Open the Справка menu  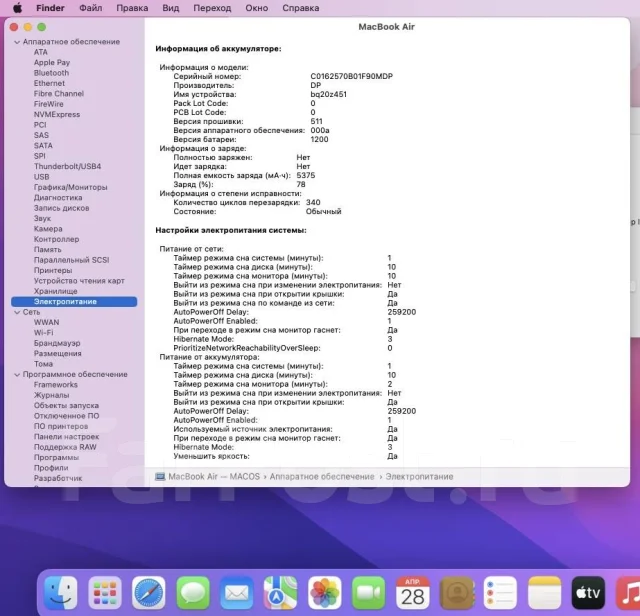pyautogui.click(x=301, y=8)
